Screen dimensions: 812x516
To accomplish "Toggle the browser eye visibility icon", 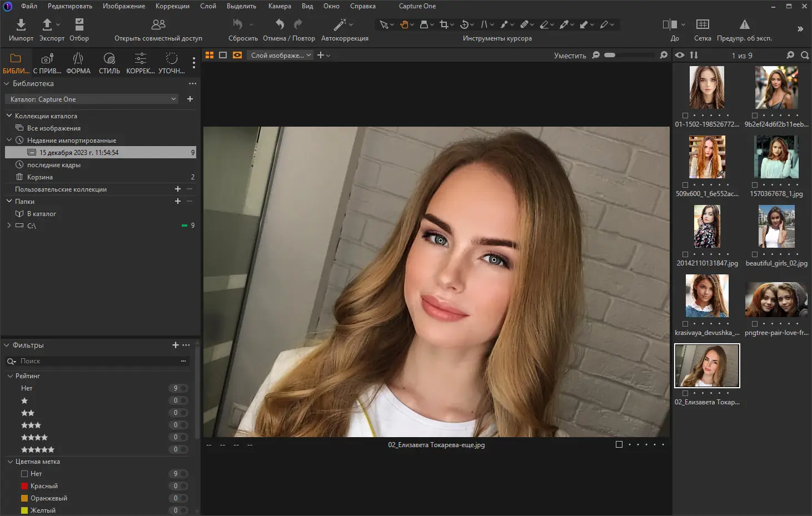I will click(x=680, y=55).
